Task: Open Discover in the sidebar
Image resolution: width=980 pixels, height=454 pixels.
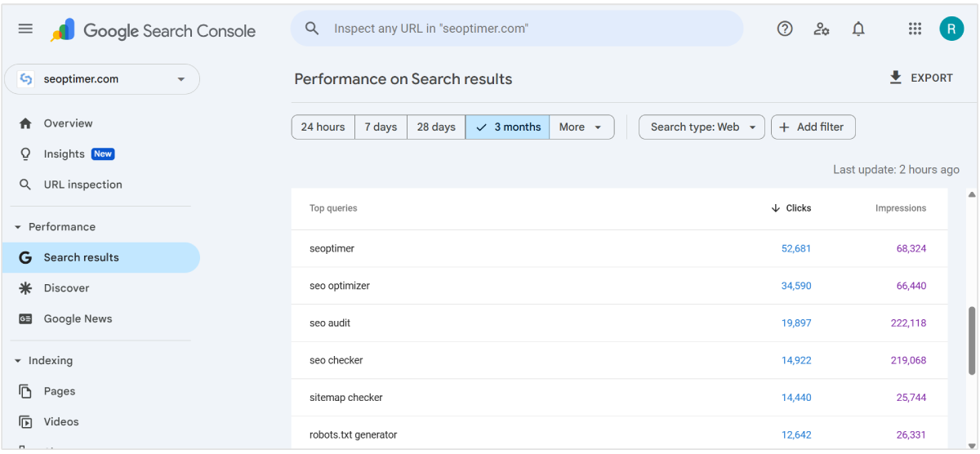Action: click(x=66, y=288)
